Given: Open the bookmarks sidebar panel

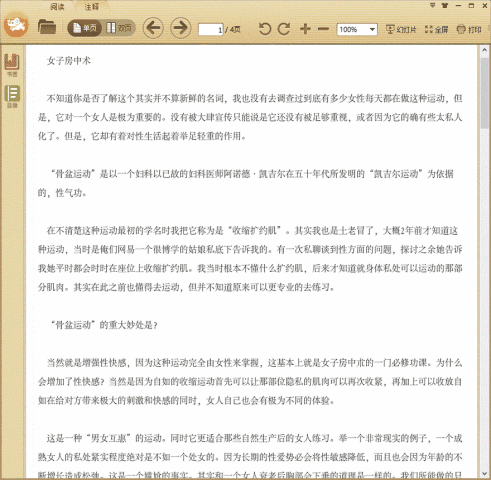Looking at the screenshot, I should pyautogui.click(x=12, y=65).
